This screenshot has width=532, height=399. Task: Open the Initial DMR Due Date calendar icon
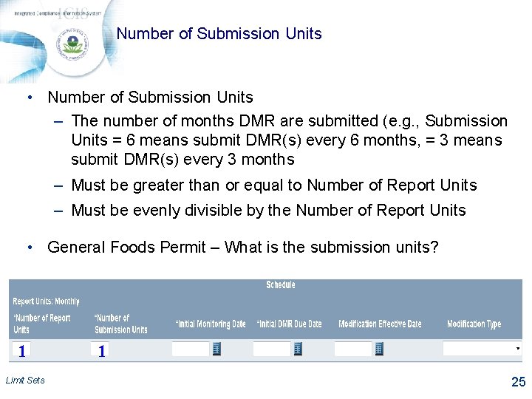click(x=298, y=349)
